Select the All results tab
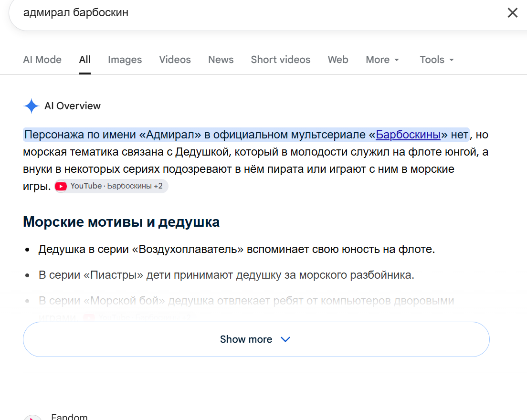 pos(84,60)
